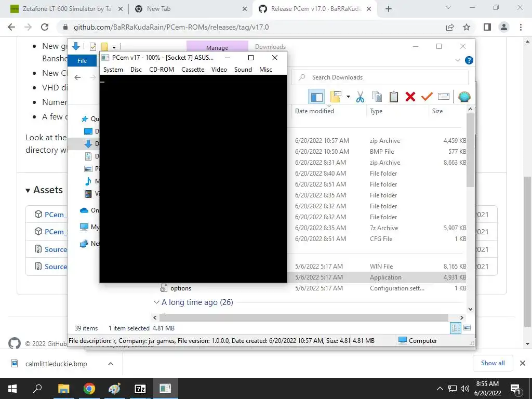Select the Manage ribbon tab in Explorer
Screen dimensions: 532x399
(217, 46)
